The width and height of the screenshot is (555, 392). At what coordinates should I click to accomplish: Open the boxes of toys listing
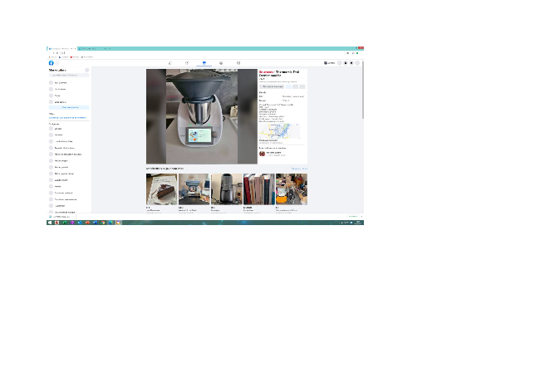point(292,189)
